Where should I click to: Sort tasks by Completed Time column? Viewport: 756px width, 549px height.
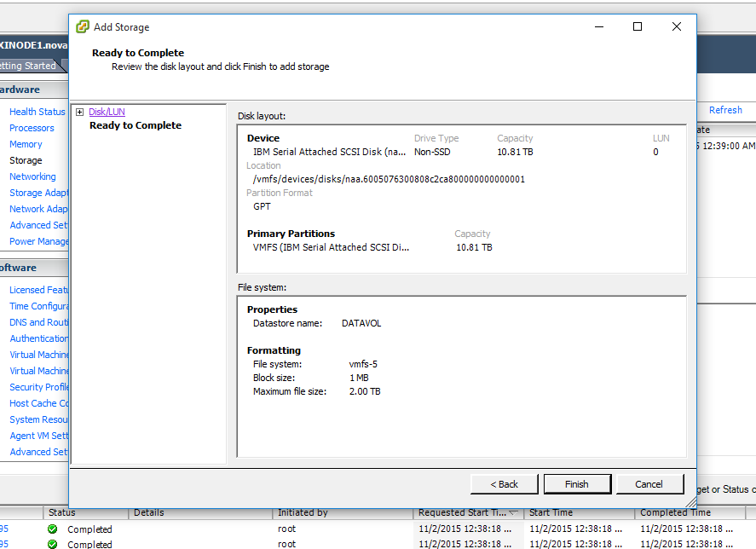point(690,513)
